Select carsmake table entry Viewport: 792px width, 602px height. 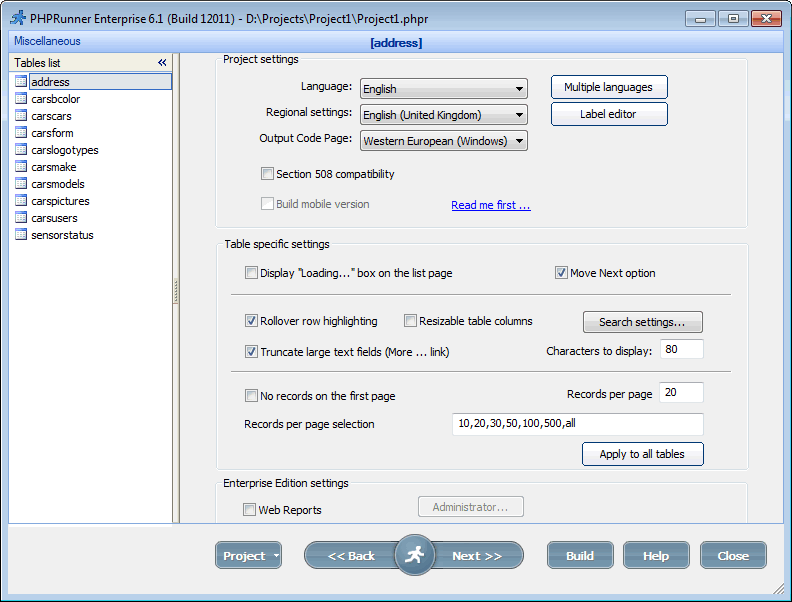[54, 167]
